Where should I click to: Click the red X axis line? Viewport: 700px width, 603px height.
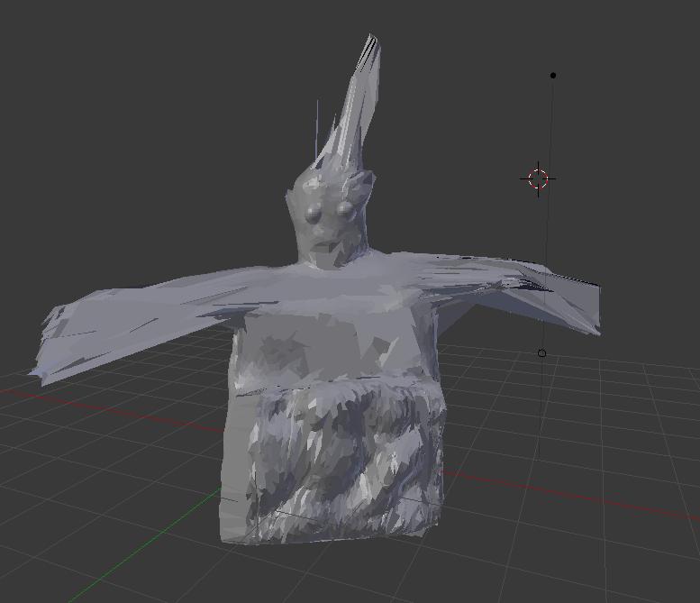coord(108,406)
